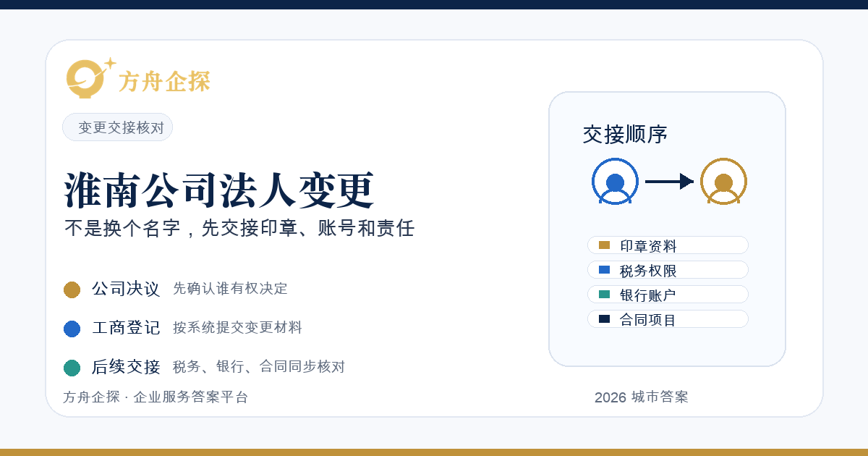This screenshot has height=456, width=868.
Task: Click the text 按系统提交变更材料
Action: 237,328
